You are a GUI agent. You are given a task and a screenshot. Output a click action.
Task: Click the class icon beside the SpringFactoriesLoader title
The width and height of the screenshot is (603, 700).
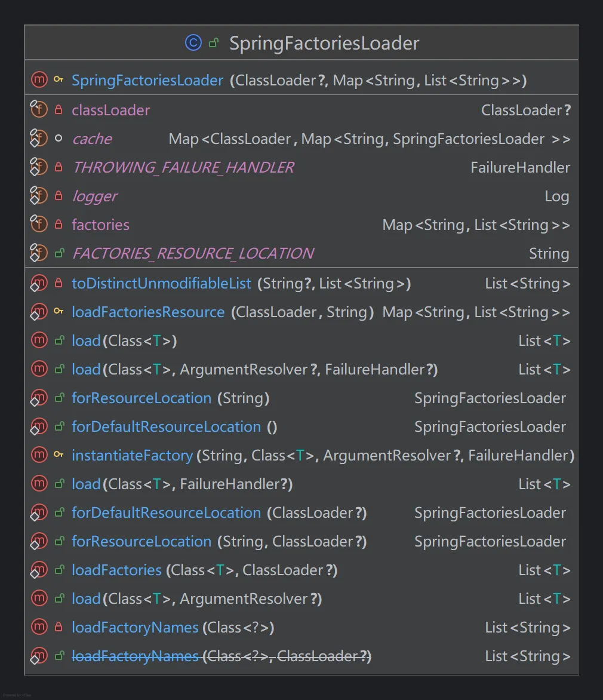[x=193, y=43]
